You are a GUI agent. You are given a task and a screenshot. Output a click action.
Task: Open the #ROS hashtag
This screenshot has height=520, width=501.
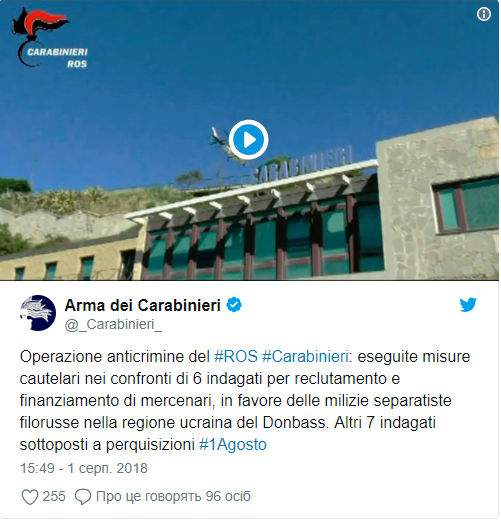coord(236,357)
